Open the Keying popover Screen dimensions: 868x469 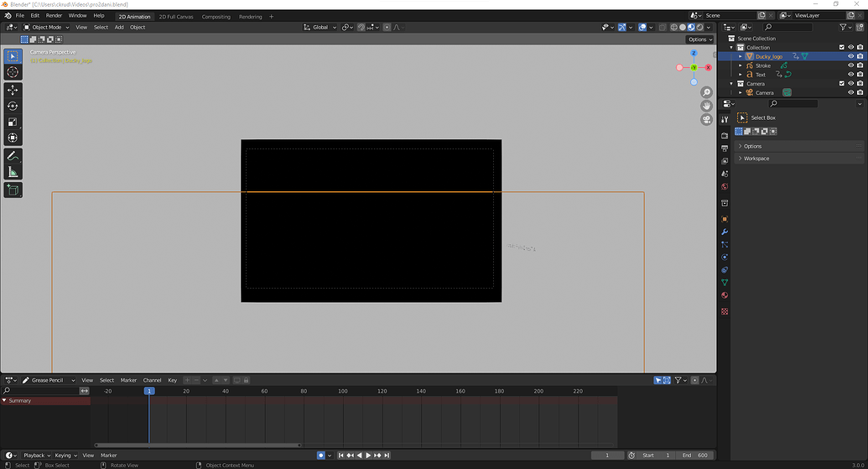pos(65,456)
